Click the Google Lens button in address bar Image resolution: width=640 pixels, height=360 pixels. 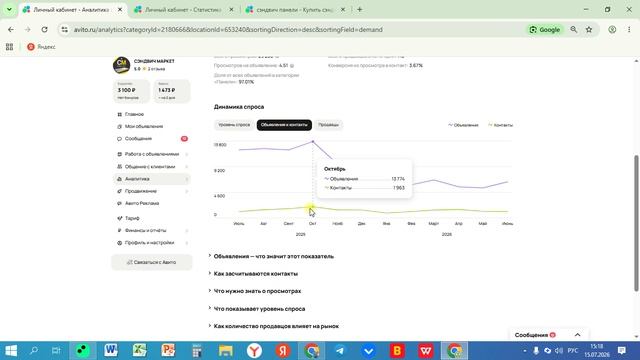click(x=544, y=29)
